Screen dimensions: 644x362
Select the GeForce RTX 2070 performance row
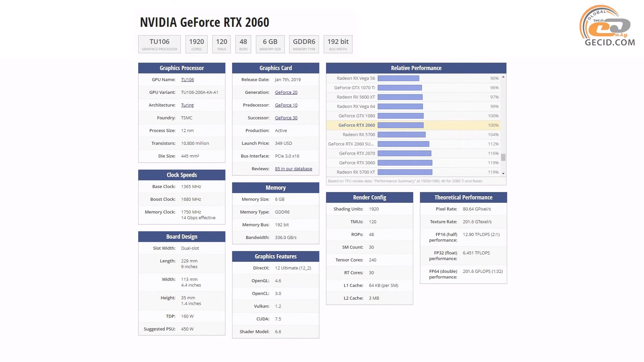413,153
